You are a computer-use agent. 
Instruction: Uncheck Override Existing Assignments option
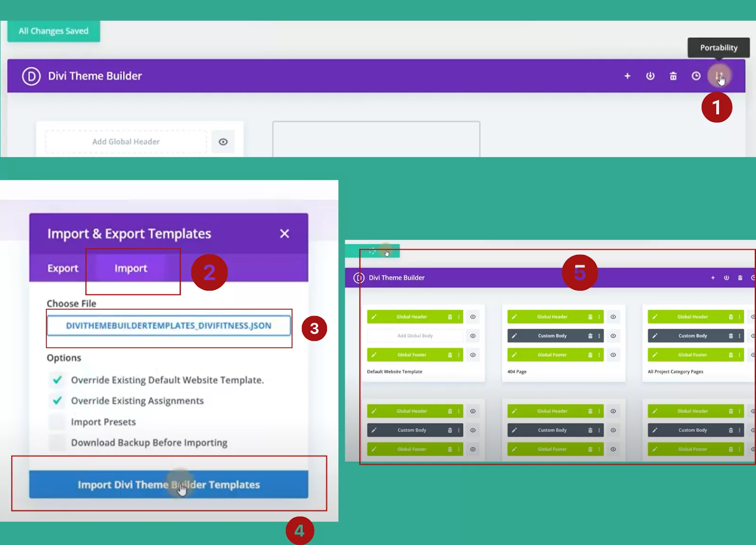pos(57,400)
